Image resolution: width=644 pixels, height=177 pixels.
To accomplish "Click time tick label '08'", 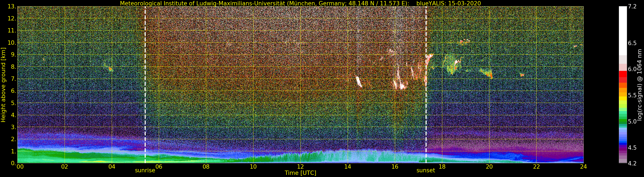I will tap(206, 167).
